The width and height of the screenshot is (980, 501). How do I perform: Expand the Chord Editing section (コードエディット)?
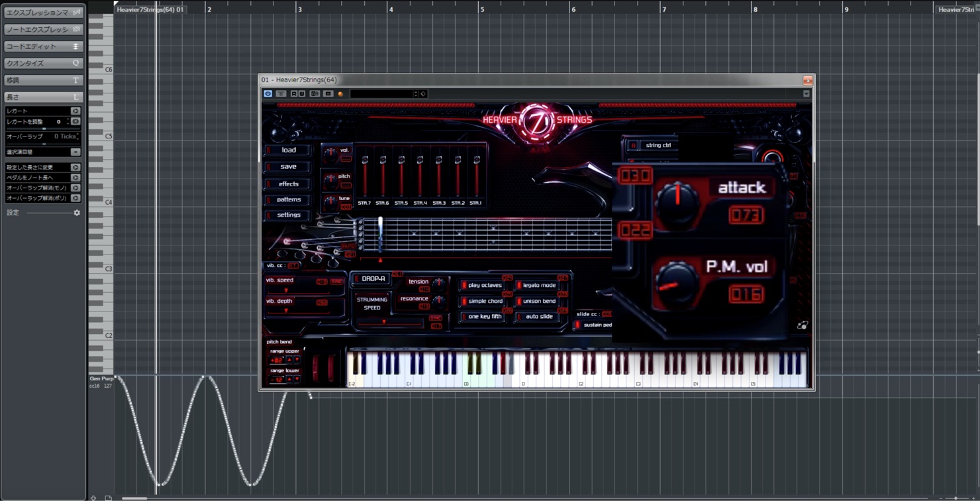point(44,46)
